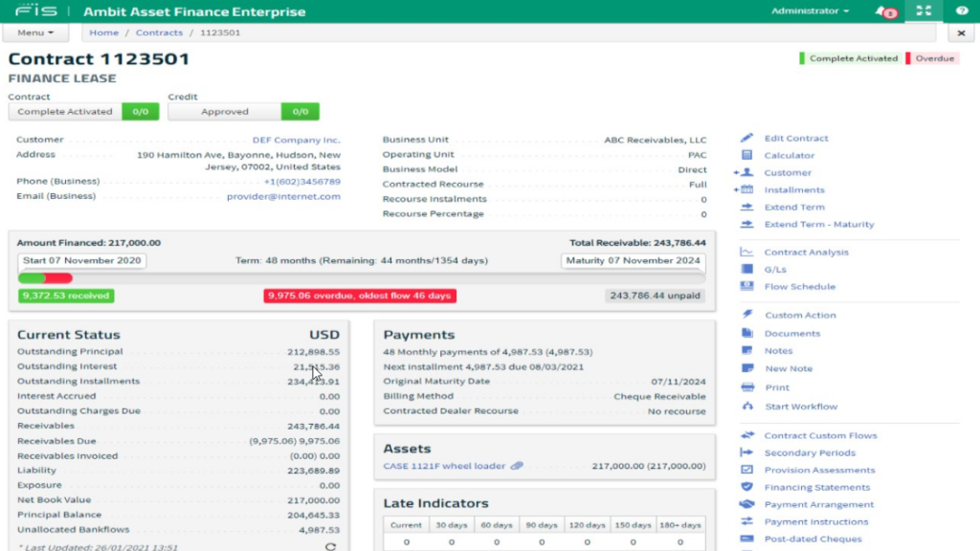
Task: Click the Maturity 07 November 2024 box
Action: tap(634, 260)
